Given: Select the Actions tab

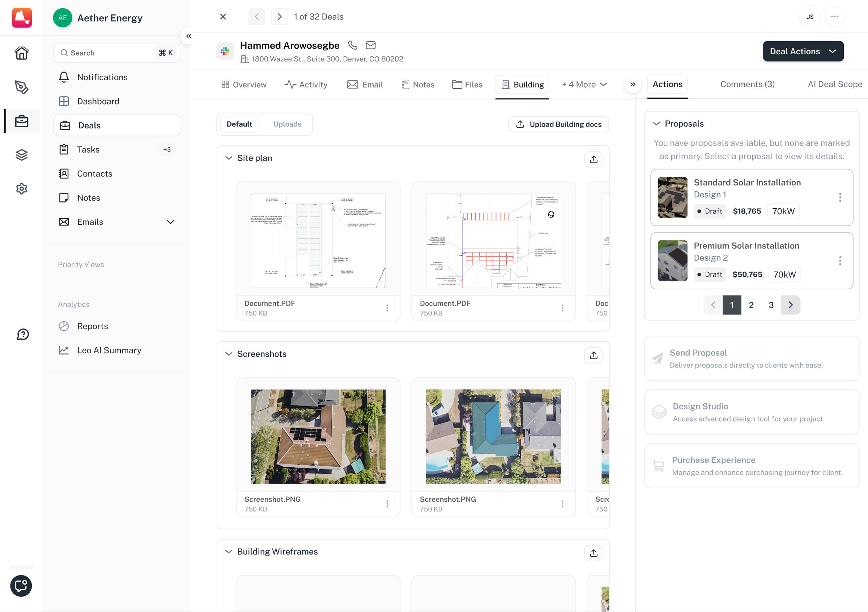Looking at the screenshot, I should tap(668, 84).
